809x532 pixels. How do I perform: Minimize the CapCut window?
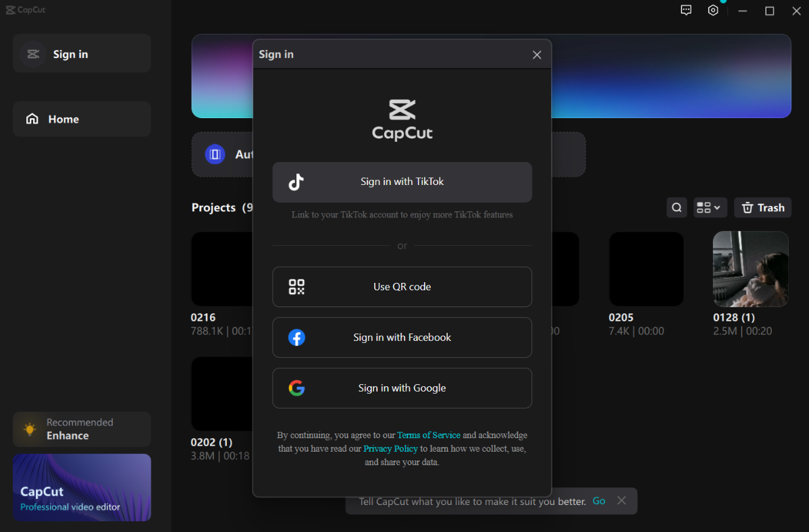coord(742,11)
